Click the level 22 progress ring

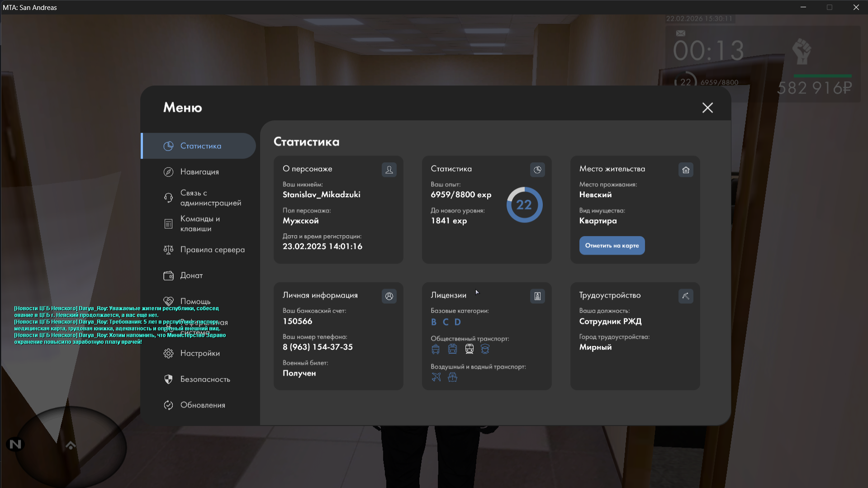pos(524,205)
